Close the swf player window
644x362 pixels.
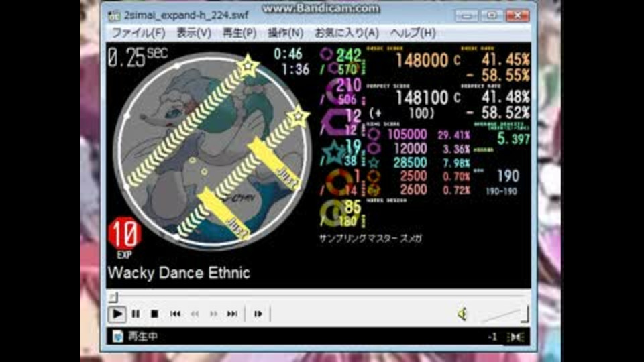[517, 15]
